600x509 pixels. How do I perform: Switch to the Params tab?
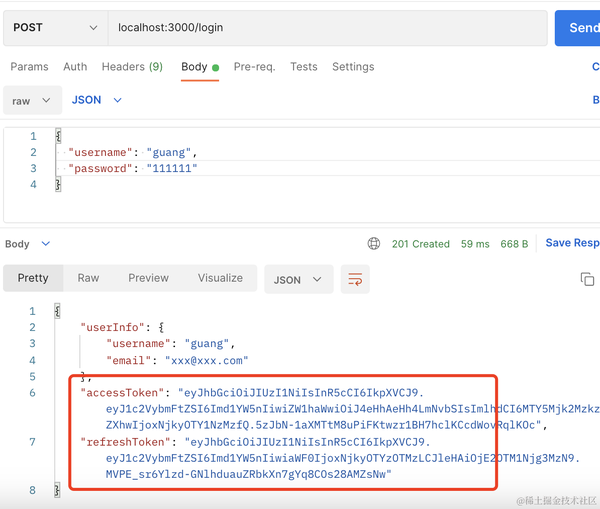(x=29, y=67)
